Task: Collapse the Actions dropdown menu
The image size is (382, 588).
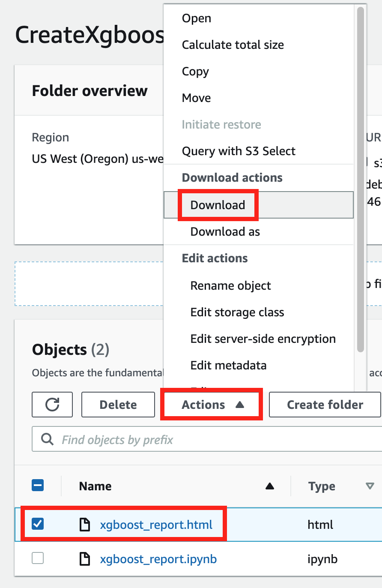Action: (211, 405)
